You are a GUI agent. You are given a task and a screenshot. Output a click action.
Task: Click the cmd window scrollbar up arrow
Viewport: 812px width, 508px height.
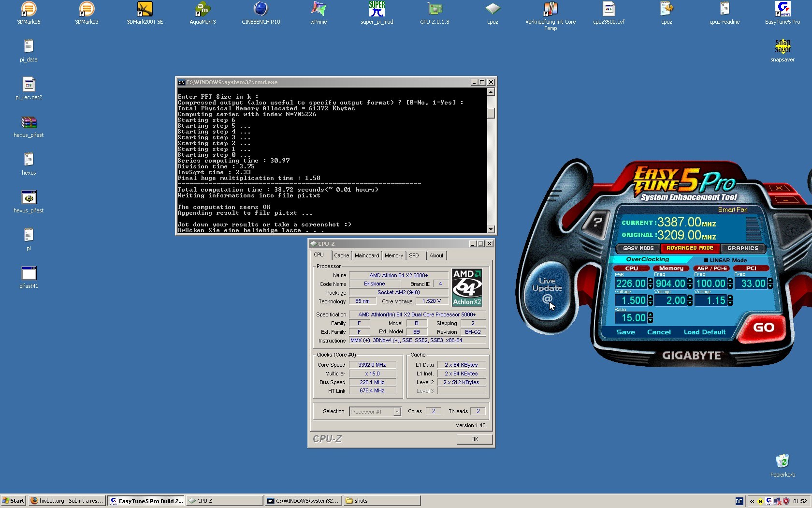click(491, 92)
